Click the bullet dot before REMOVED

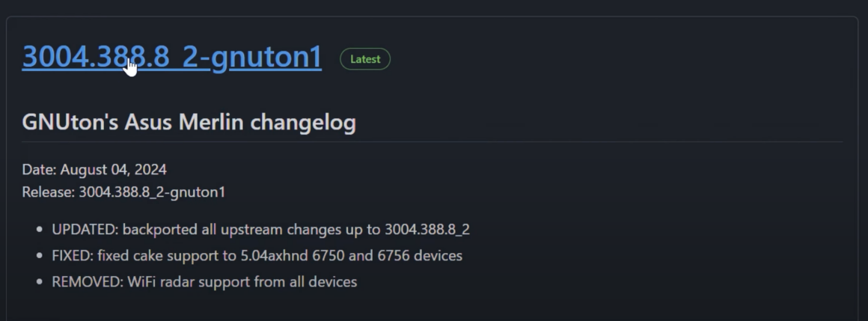coord(40,281)
